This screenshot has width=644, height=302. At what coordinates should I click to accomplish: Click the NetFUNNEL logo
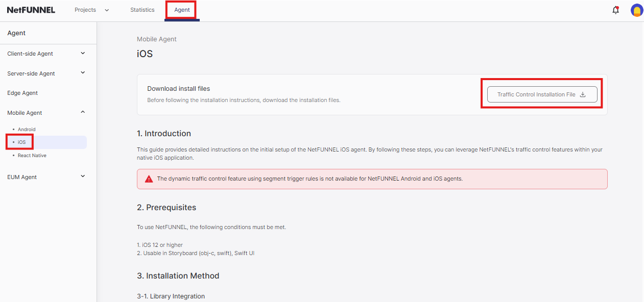coord(31,9)
